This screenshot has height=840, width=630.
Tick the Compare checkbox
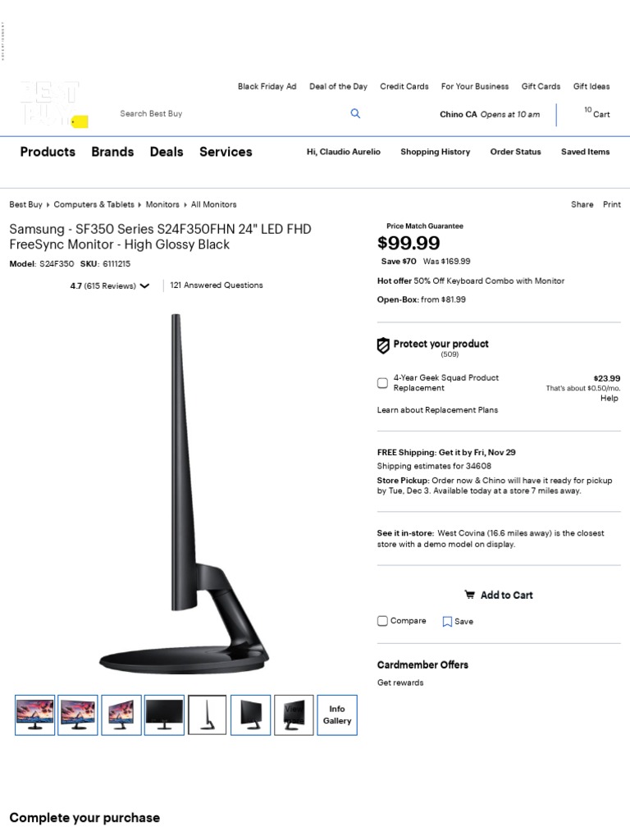382,621
